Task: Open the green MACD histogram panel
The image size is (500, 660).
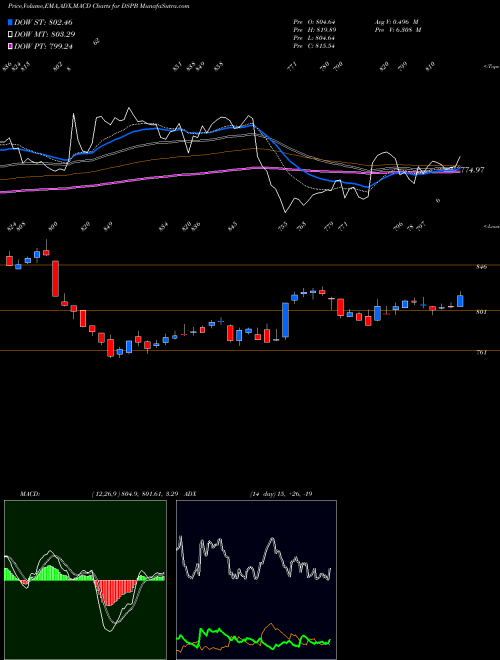Action: pos(85,580)
